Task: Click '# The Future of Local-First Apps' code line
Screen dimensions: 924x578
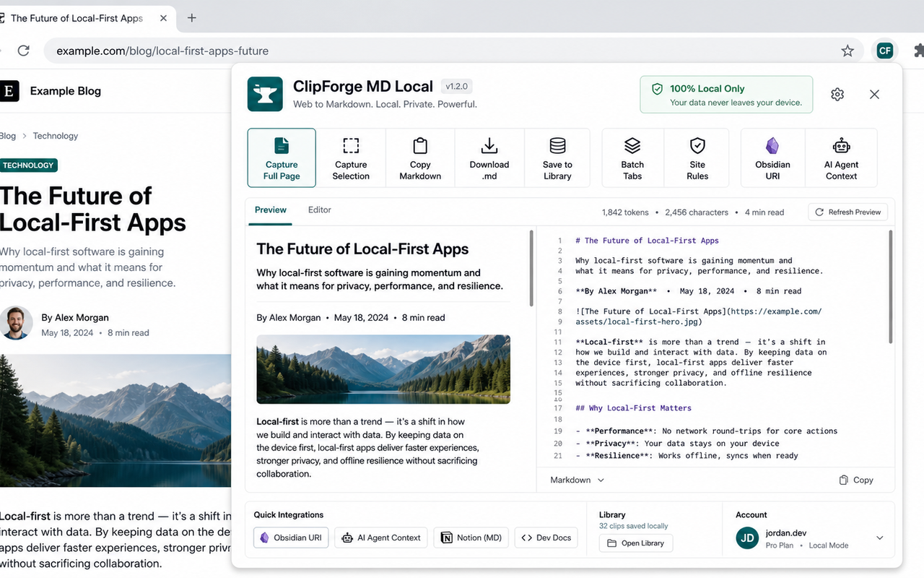Action: click(647, 241)
